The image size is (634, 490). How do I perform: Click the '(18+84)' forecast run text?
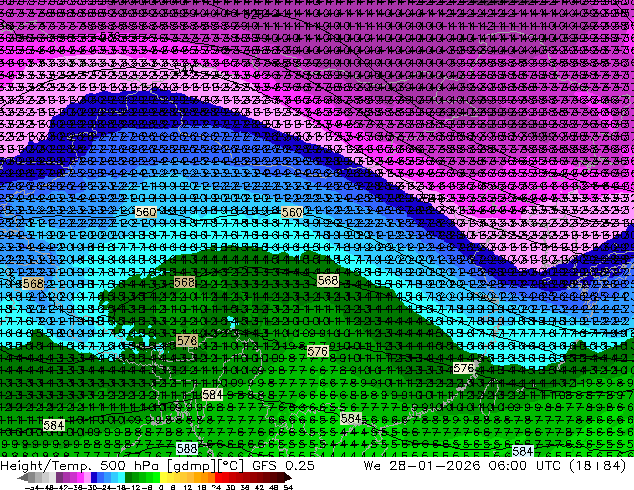click(598, 466)
